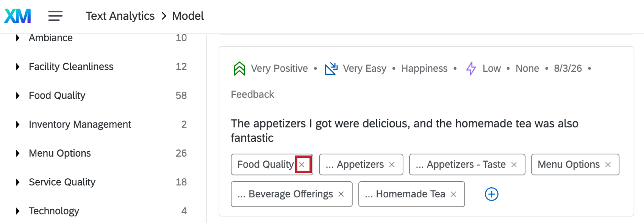Viewport: 644px width, 223px height.
Task: Click the Low intensity lightning icon
Action: tap(471, 69)
